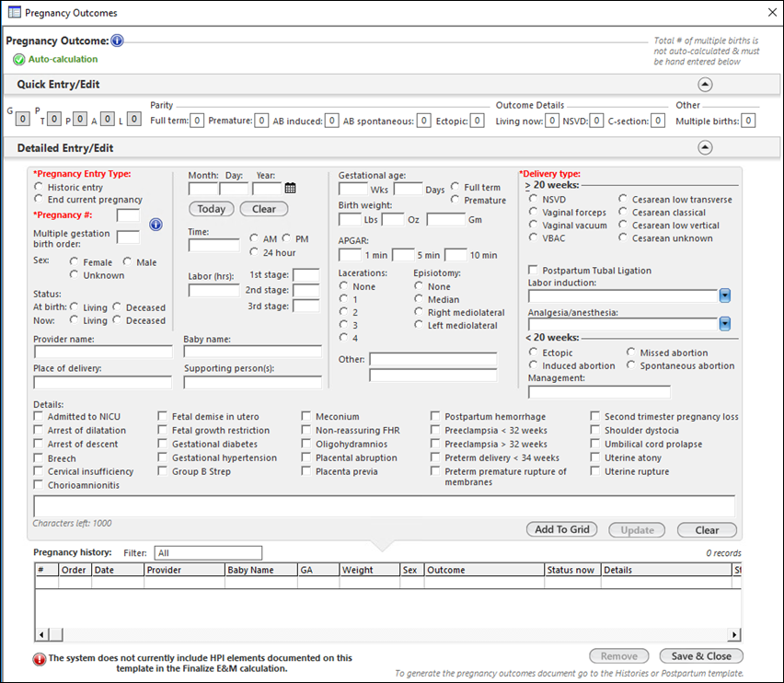Click the Pregnancy # input box

point(128,215)
